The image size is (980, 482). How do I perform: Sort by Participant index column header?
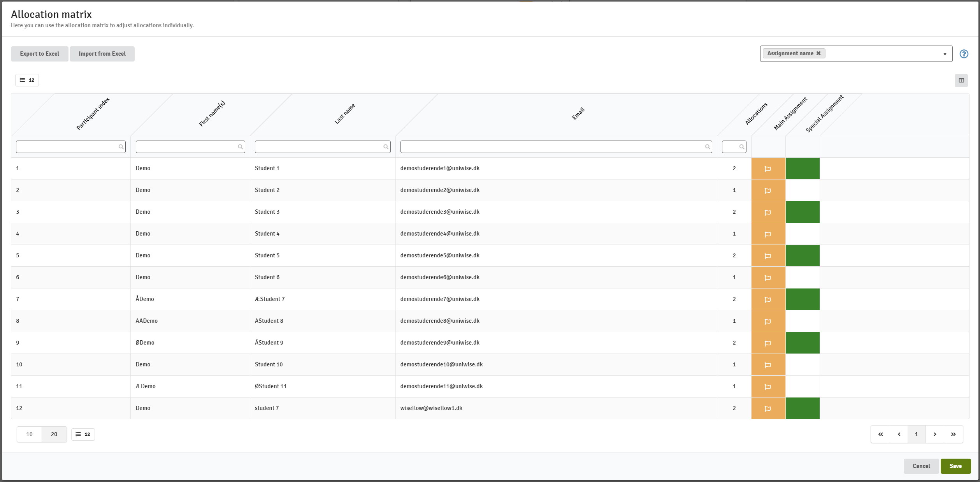click(93, 114)
